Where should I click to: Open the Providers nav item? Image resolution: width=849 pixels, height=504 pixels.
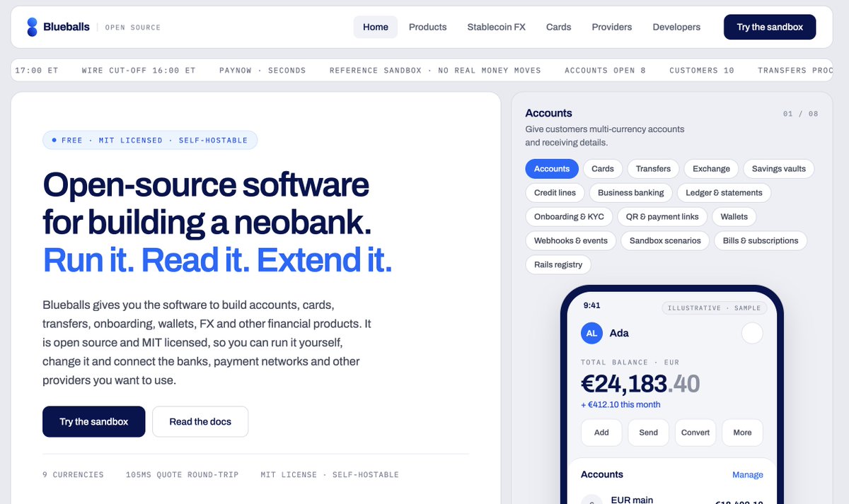(612, 28)
